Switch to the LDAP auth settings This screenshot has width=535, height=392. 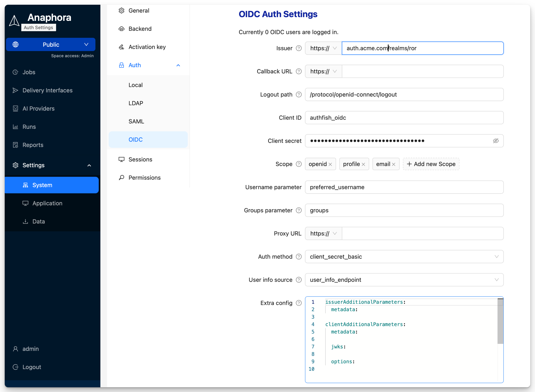pyautogui.click(x=136, y=103)
